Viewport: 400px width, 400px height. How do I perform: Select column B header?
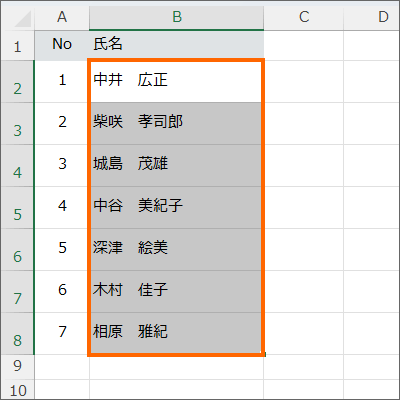(x=177, y=16)
